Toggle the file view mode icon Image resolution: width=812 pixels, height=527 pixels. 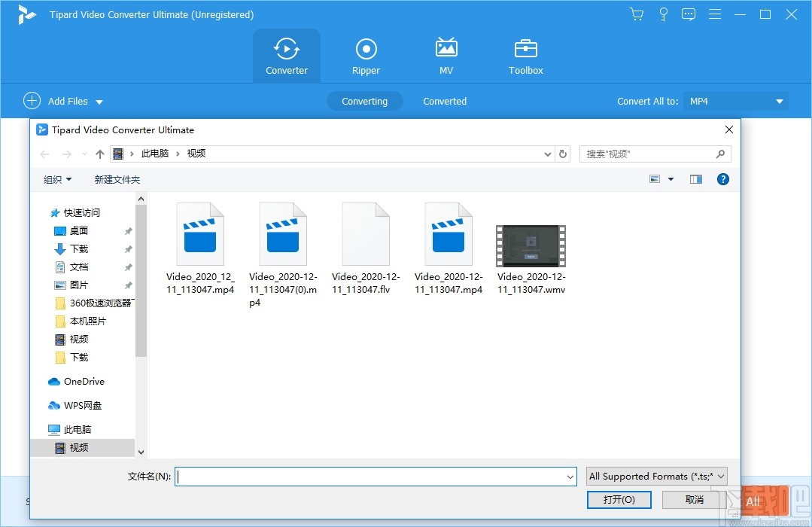pyautogui.click(x=655, y=179)
